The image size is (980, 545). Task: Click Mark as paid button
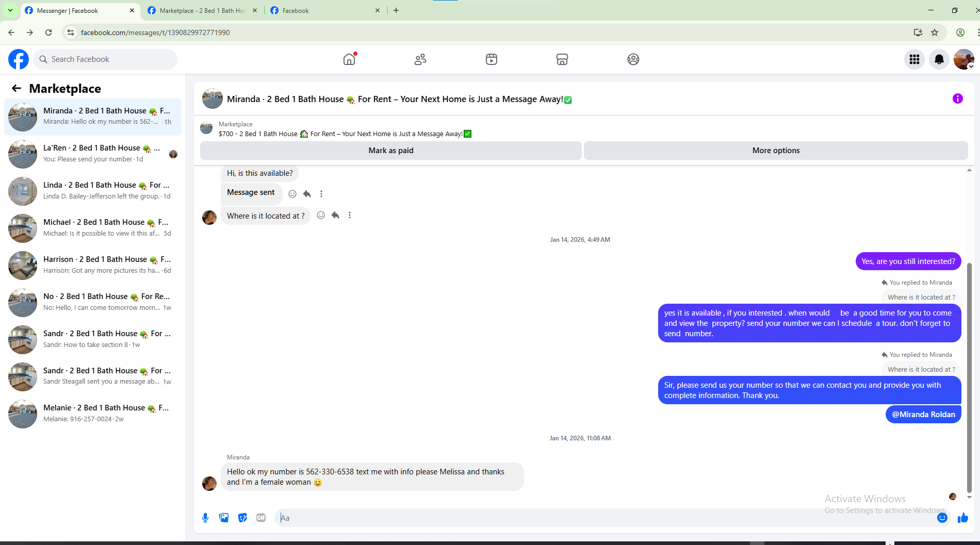tap(391, 151)
